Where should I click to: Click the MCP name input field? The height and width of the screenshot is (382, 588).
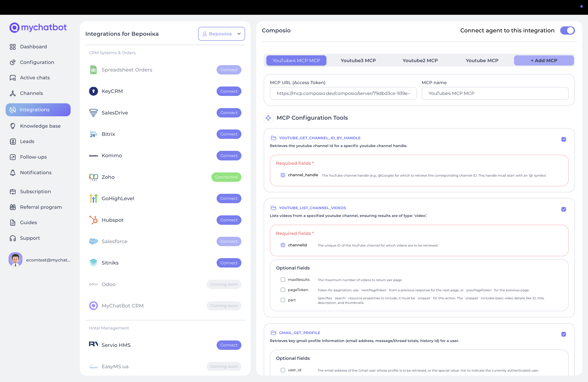495,93
